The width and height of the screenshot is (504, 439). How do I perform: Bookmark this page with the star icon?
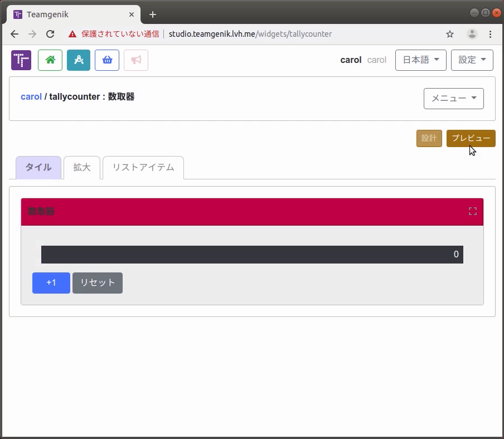[x=450, y=34]
